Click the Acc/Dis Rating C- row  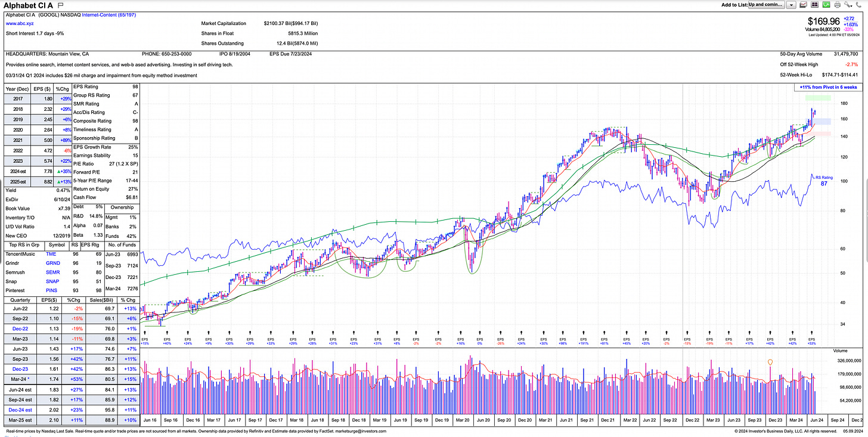pyautogui.click(x=106, y=112)
